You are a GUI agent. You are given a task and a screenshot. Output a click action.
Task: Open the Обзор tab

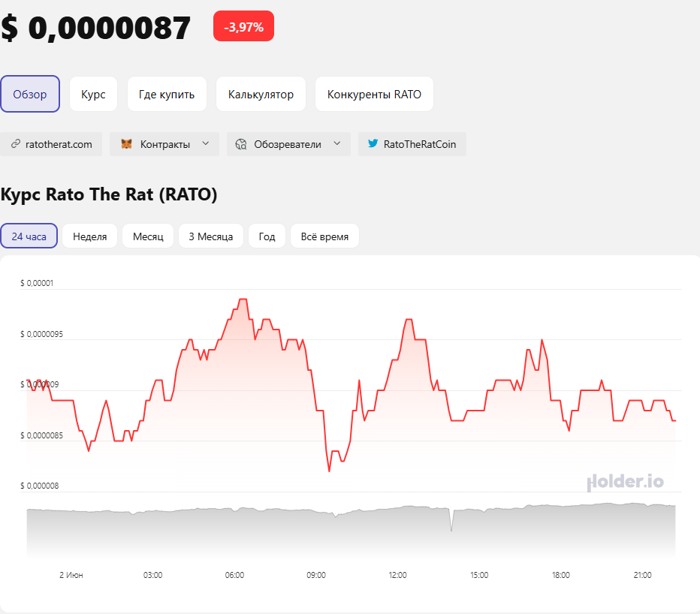click(30, 95)
